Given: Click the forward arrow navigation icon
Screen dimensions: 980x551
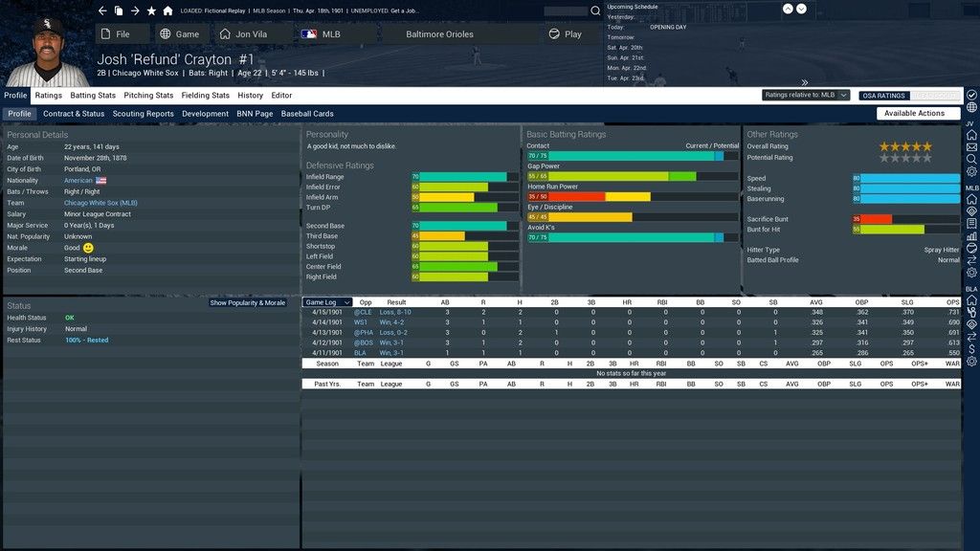Looking at the screenshot, I should click(135, 11).
